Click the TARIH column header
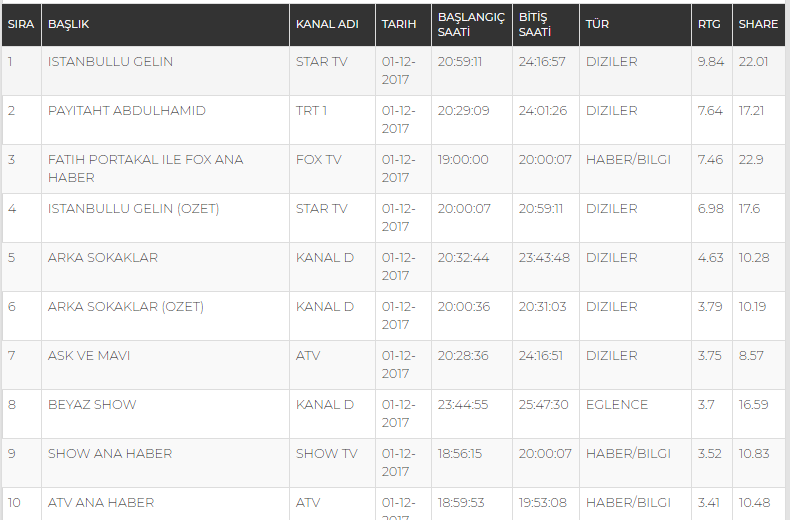Screen dimensions: 790x520 pos(399,24)
